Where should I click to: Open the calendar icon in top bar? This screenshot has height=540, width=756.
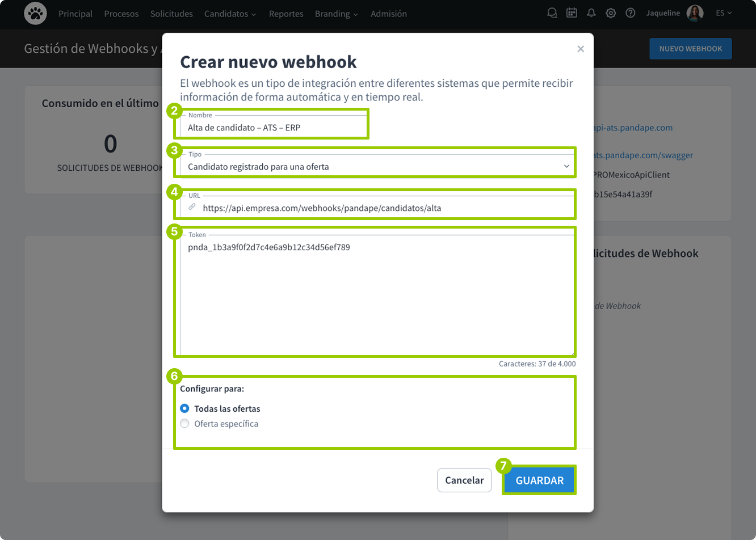coord(572,12)
